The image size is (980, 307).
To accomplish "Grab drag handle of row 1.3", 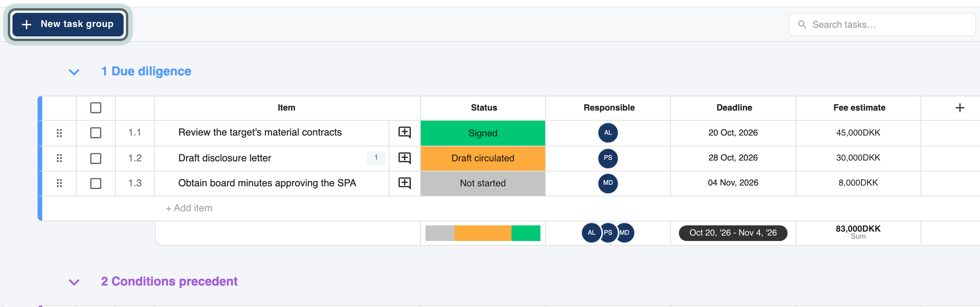I will point(59,183).
